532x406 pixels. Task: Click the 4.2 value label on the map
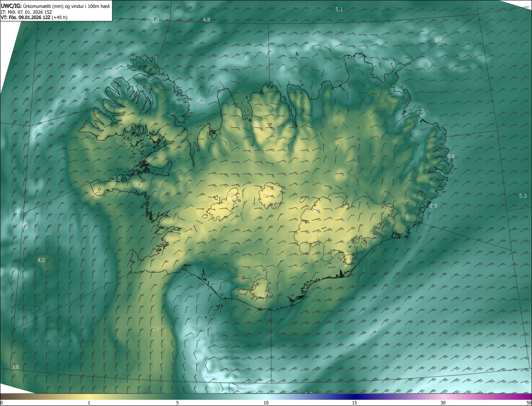[x=41, y=260]
